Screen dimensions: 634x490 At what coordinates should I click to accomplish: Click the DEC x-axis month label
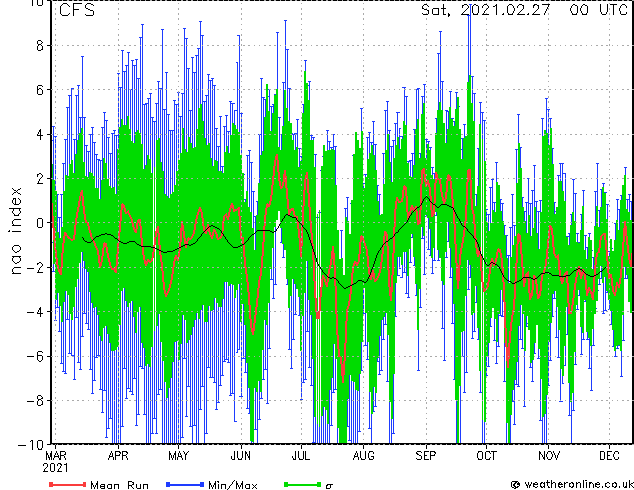click(x=609, y=456)
